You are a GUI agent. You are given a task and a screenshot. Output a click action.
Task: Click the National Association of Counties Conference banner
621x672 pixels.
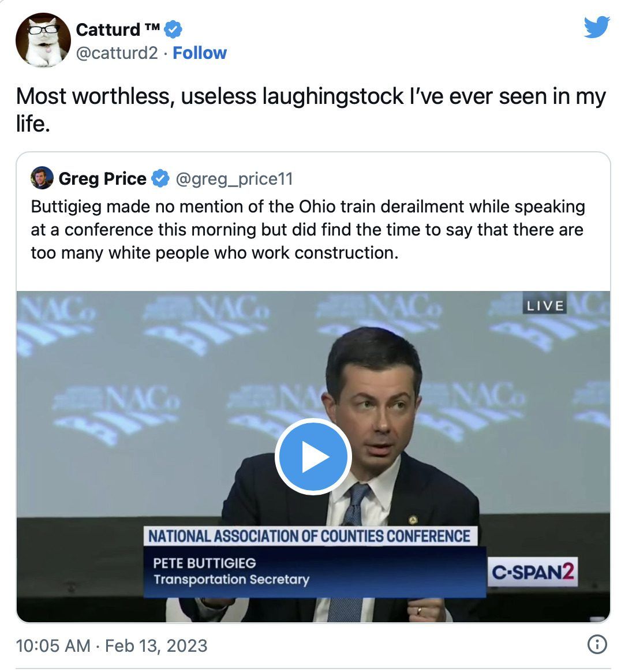pyautogui.click(x=309, y=536)
